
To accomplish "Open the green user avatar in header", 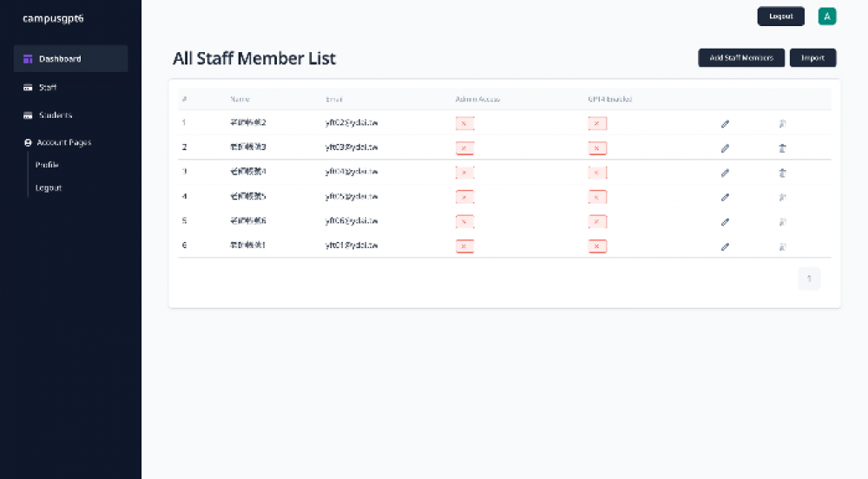I will (827, 16).
